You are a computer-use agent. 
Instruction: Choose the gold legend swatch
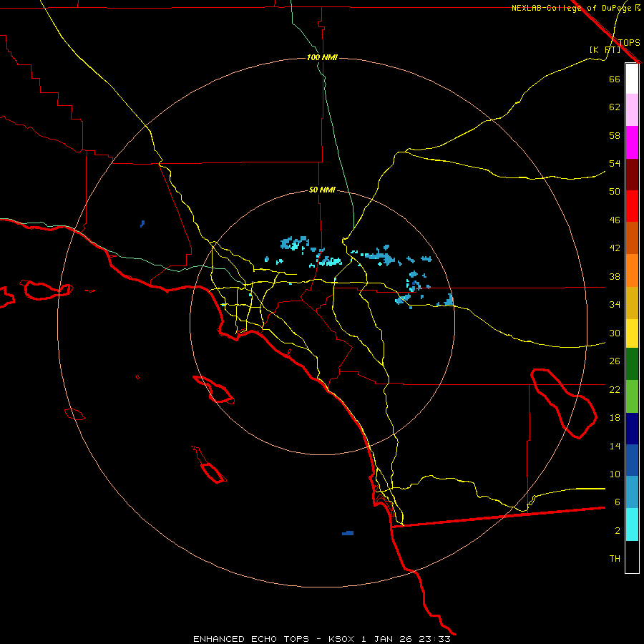[x=632, y=303]
